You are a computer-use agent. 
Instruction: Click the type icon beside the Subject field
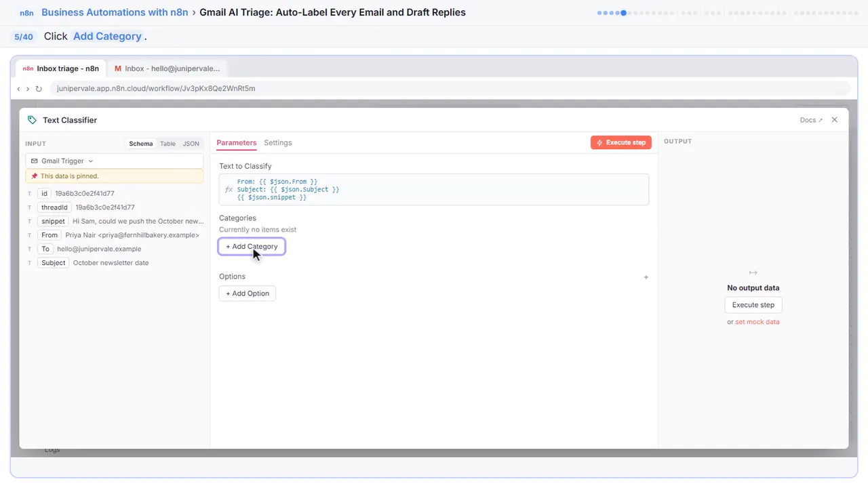[30, 263]
